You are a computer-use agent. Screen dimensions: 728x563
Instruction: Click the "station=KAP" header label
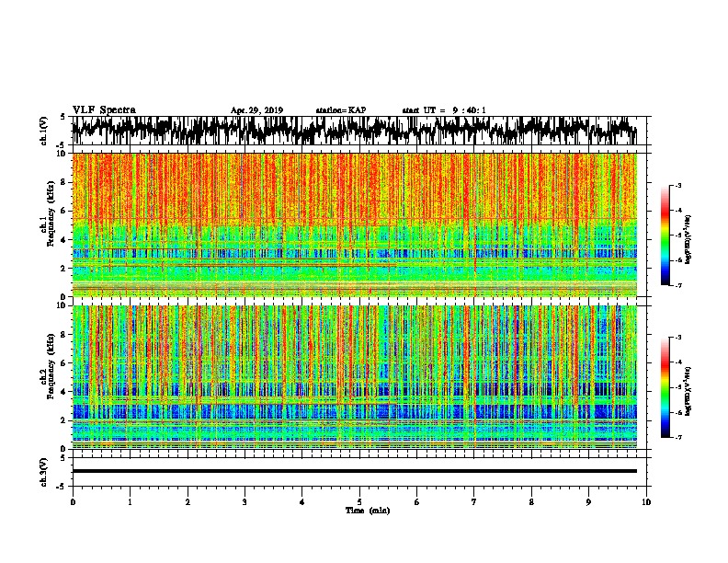click(341, 110)
